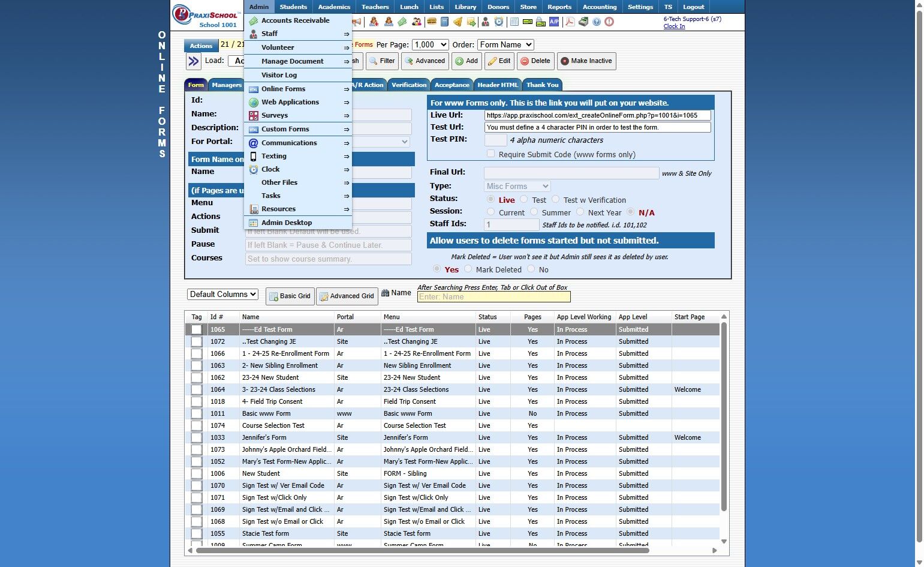This screenshot has width=924, height=567.
Task: Click the burger lunch icon in toolbar
Action: [x=431, y=22]
